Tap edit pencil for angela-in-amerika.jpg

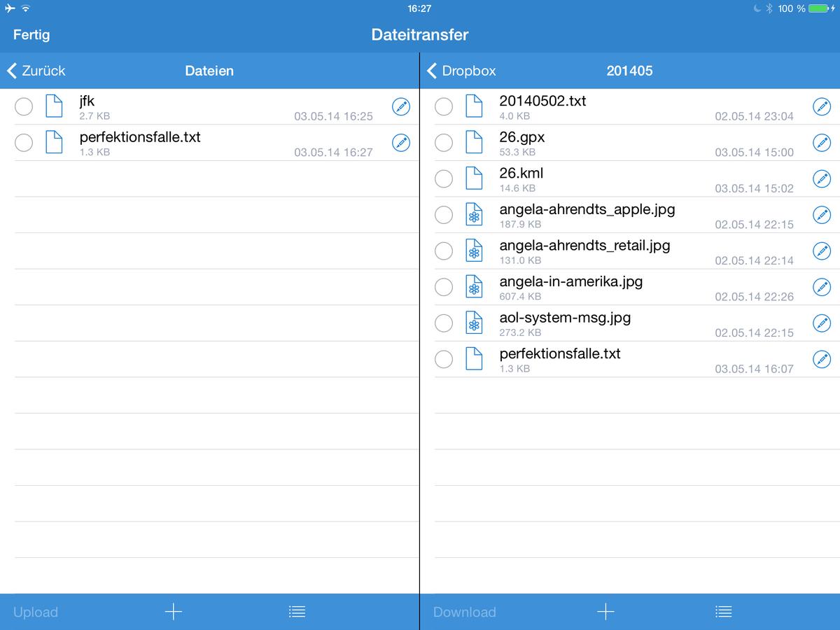point(822,287)
